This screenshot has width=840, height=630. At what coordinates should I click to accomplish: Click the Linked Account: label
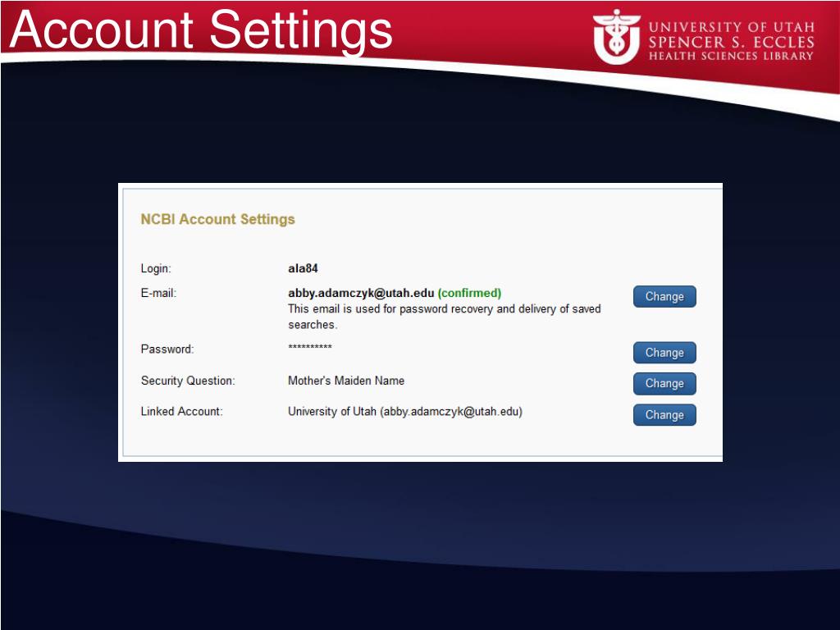[181, 412]
